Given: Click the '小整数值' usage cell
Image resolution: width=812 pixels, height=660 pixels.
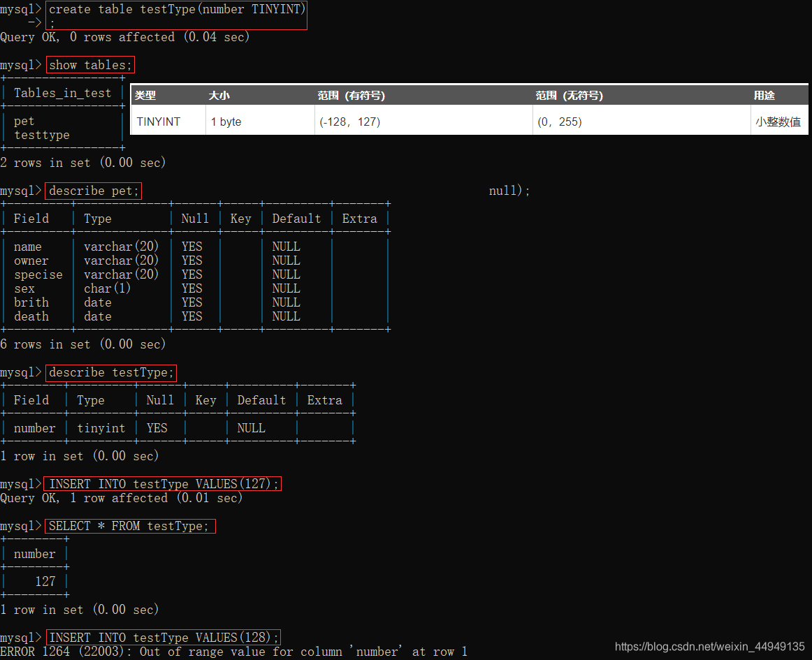Looking at the screenshot, I should pyautogui.click(x=778, y=122).
